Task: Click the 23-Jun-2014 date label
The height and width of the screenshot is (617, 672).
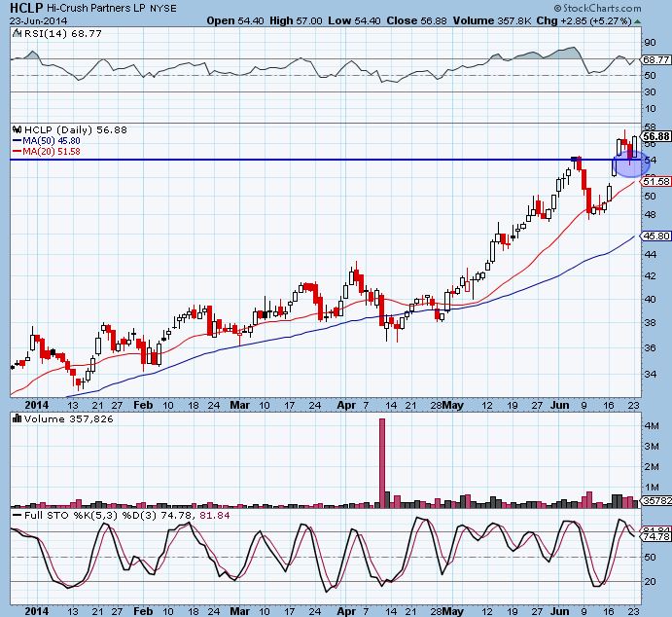Action: click(39, 20)
